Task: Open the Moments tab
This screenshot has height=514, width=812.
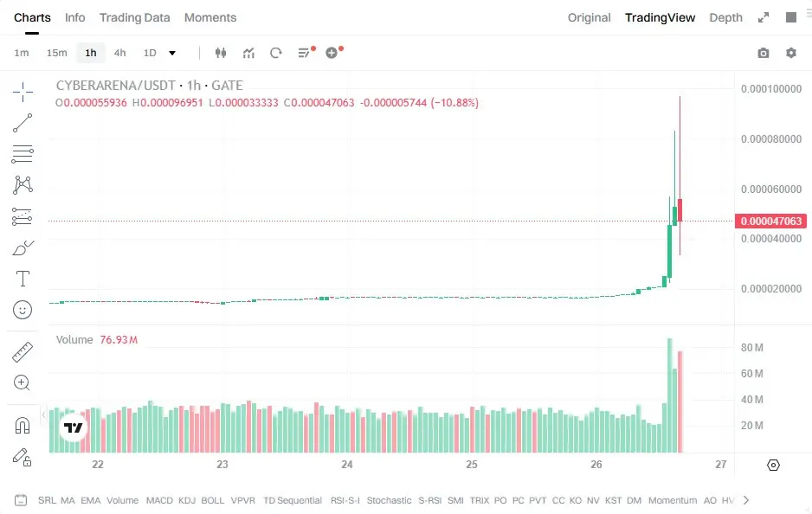Action: [x=210, y=17]
